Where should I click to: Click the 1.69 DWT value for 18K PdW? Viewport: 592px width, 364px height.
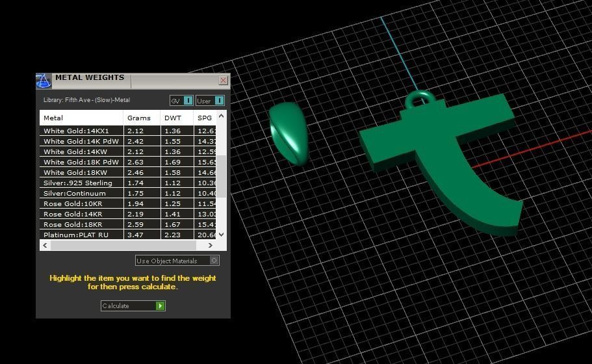tap(173, 162)
